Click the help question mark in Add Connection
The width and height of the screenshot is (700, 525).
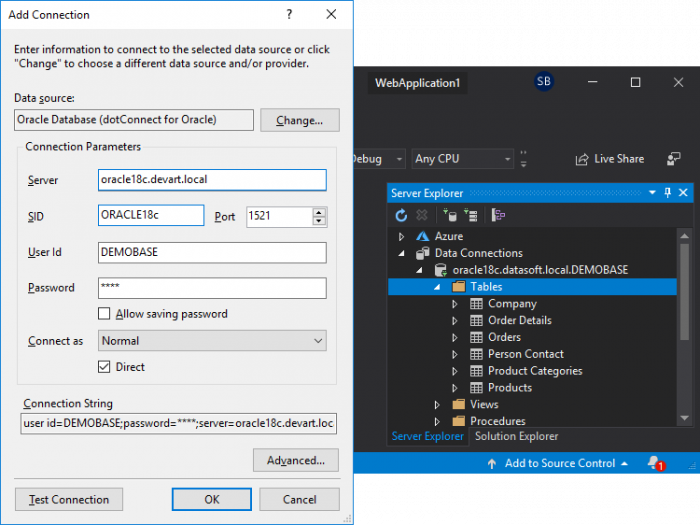[289, 14]
